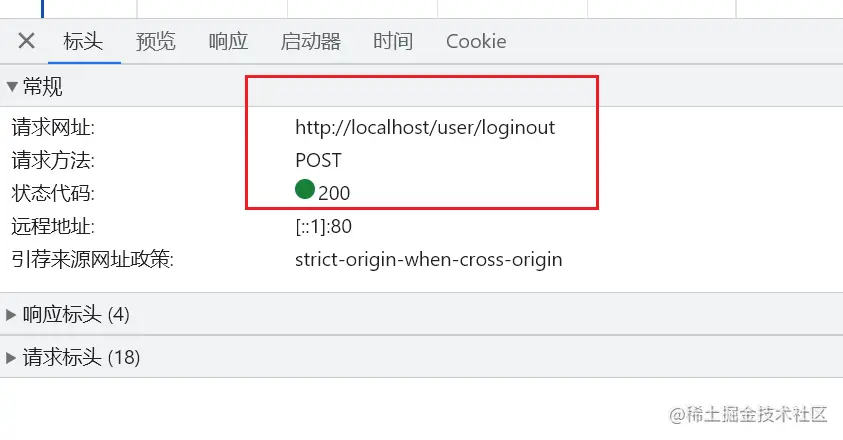Switch to the 标头 tab

click(x=83, y=41)
